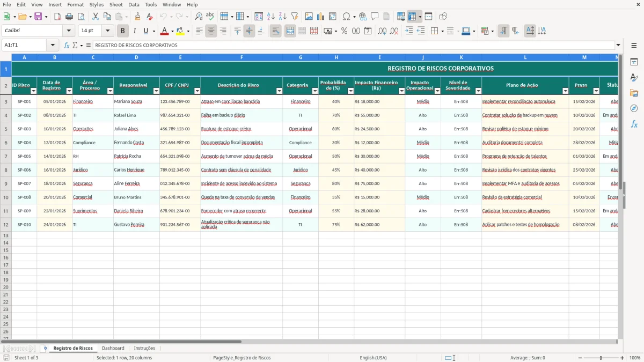Open Prazo column filter dropdown
This screenshot has height=362, width=644.
point(596,91)
